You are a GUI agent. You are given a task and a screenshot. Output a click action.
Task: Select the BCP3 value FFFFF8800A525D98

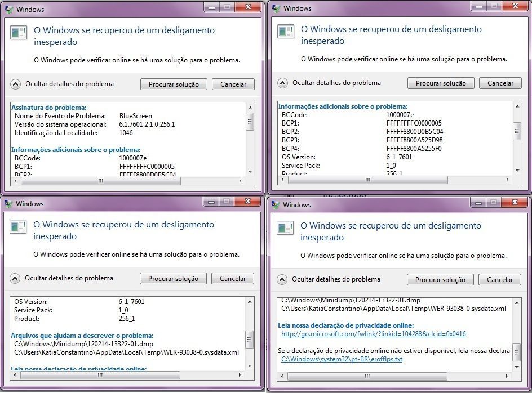[x=414, y=140]
